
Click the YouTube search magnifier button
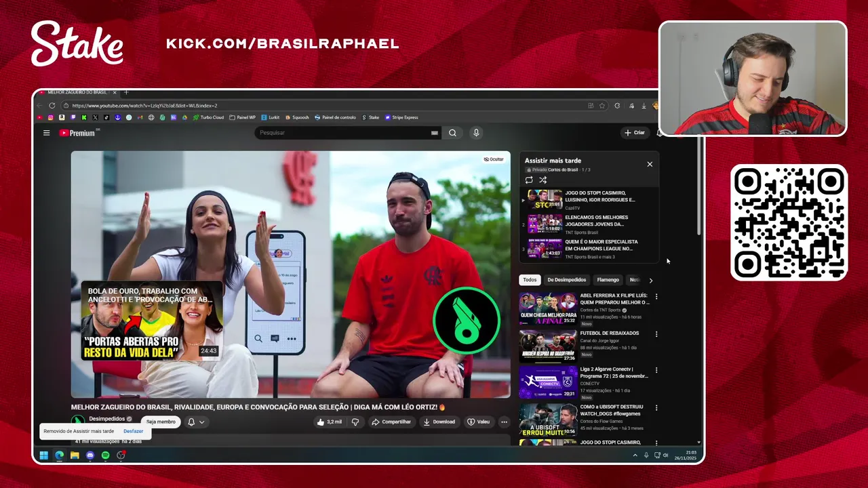452,133
